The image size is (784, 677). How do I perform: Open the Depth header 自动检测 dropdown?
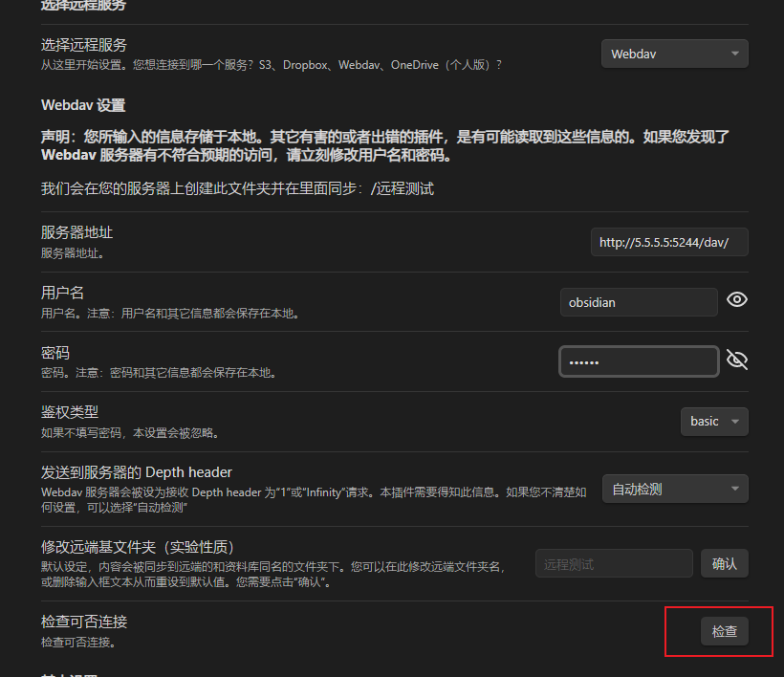point(674,489)
